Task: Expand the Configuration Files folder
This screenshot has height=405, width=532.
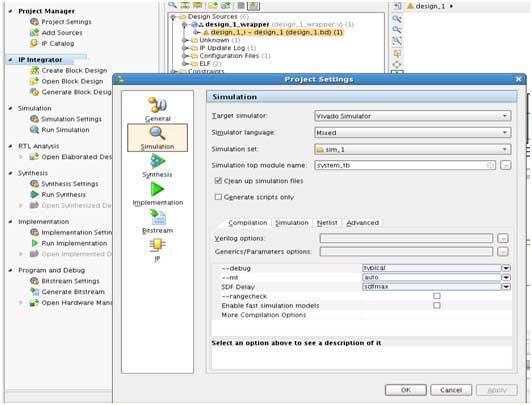Action: (x=185, y=56)
